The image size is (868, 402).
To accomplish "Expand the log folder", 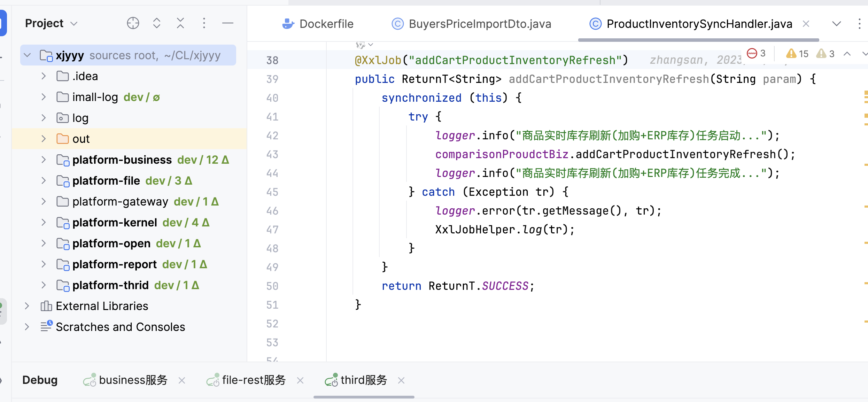I will [x=44, y=118].
